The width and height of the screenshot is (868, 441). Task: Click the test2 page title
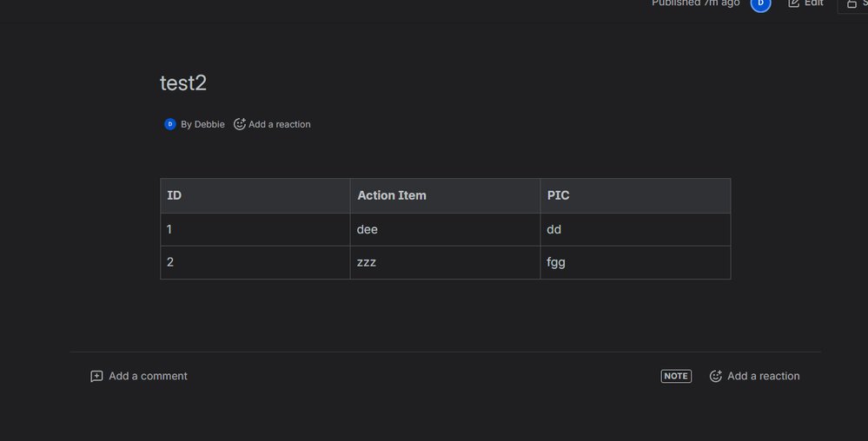click(183, 83)
